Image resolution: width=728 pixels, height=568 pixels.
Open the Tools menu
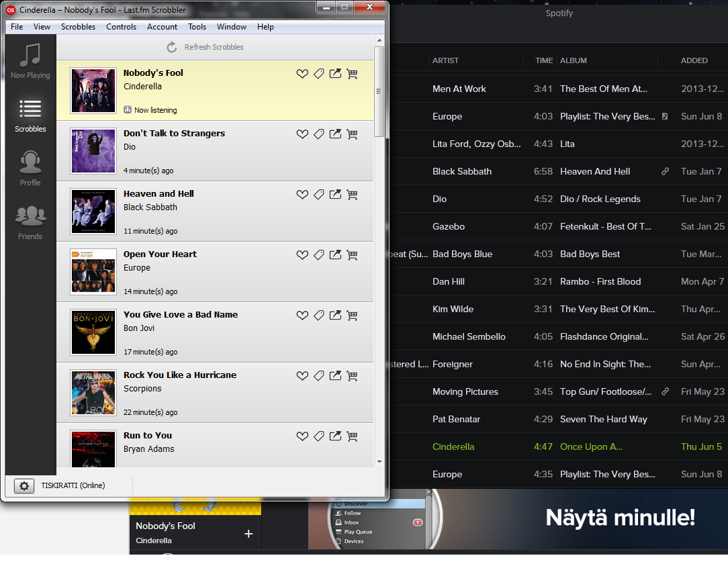pos(197,27)
